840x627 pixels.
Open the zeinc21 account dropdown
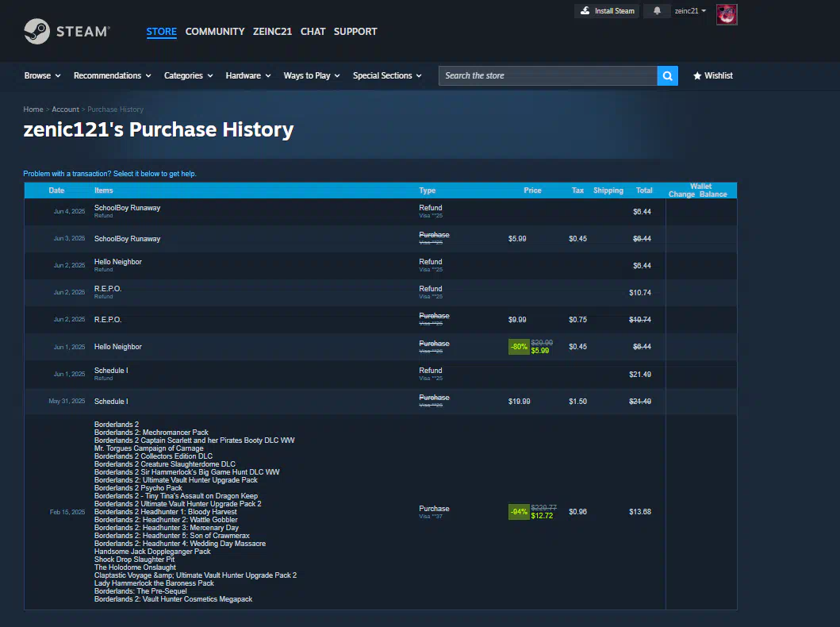[689, 11]
